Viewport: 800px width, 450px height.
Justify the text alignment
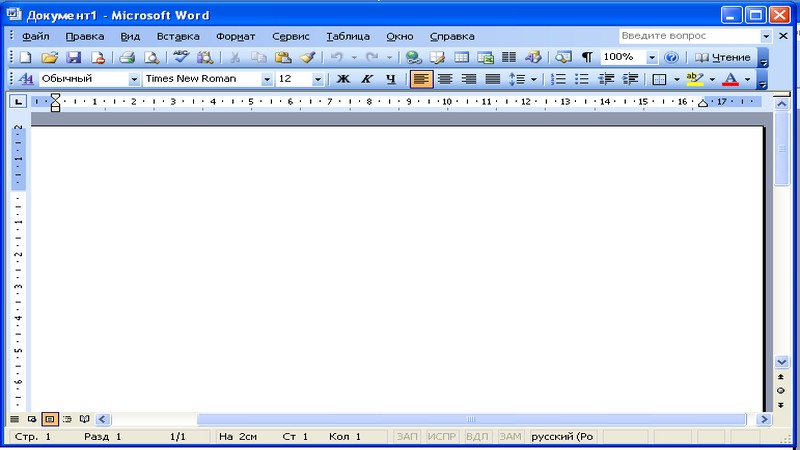point(492,79)
